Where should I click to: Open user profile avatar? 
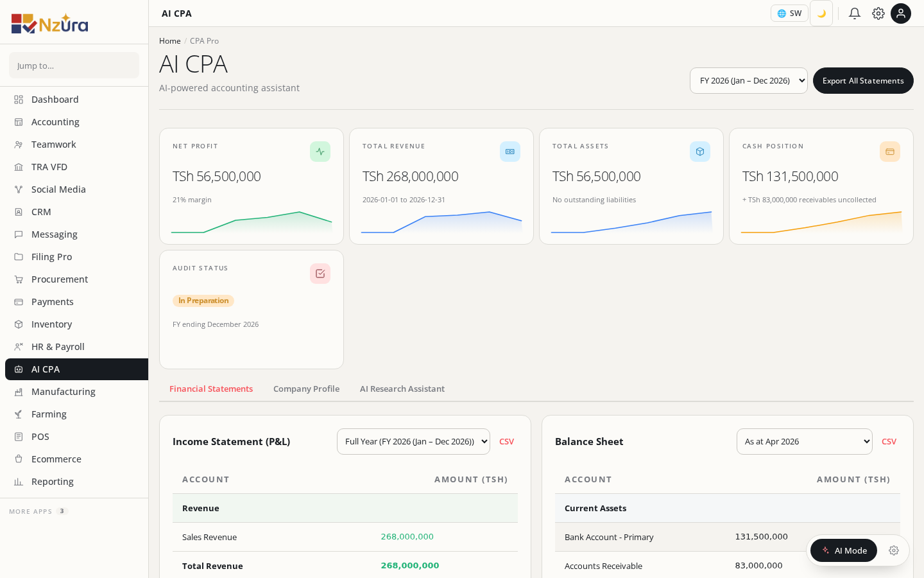[x=901, y=13]
